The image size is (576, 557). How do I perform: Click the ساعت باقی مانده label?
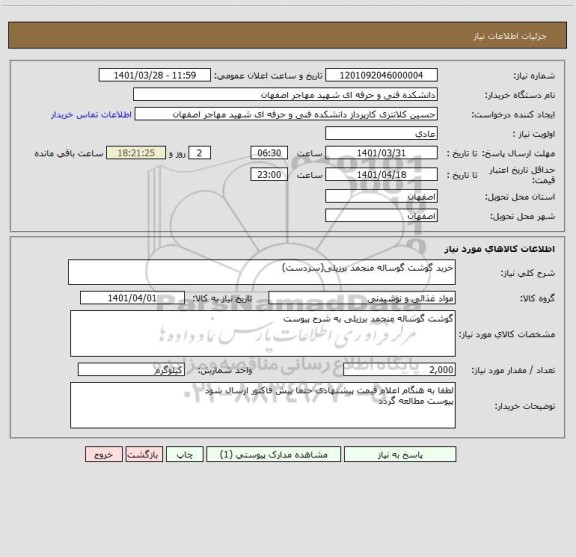pyautogui.click(x=69, y=153)
